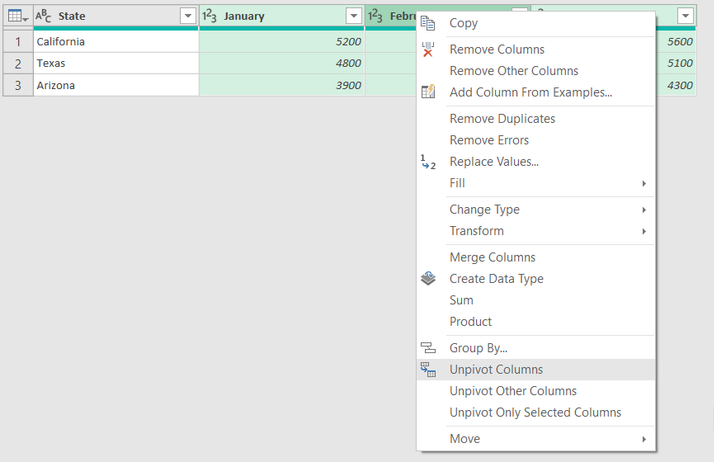Select row number 2

click(18, 63)
